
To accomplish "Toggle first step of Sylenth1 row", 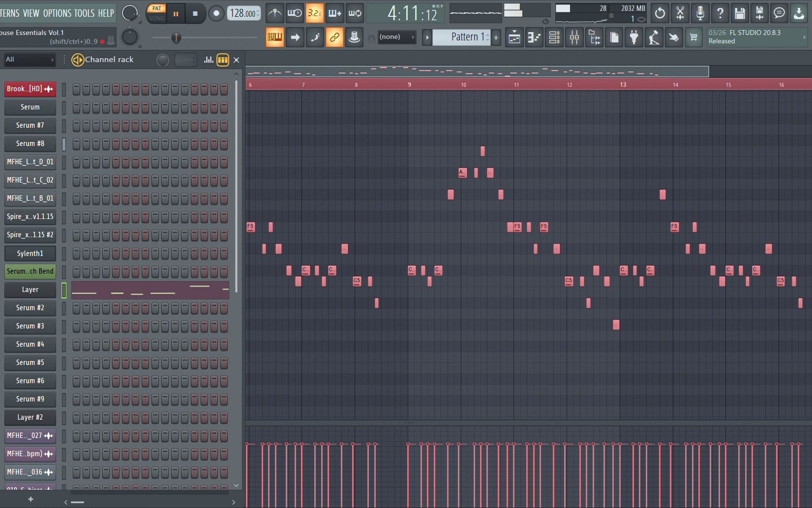I will (x=76, y=254).
